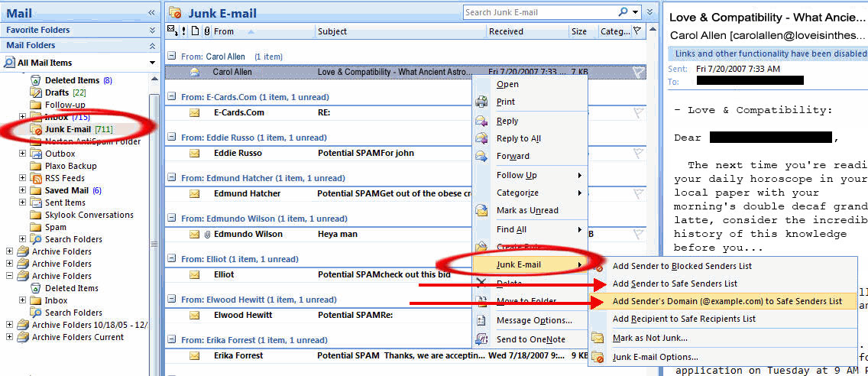
Task: Expand Archive Folders 10/18/05 node
Action: (x=9, y=325)
